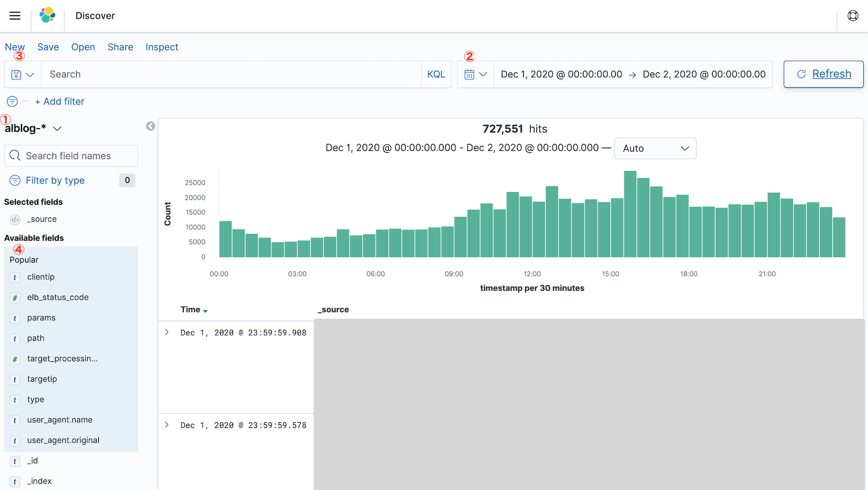Viewport: 868px width, 490px height.
Task: Click the type icon next to _index
Action: (x=15, y=482)
